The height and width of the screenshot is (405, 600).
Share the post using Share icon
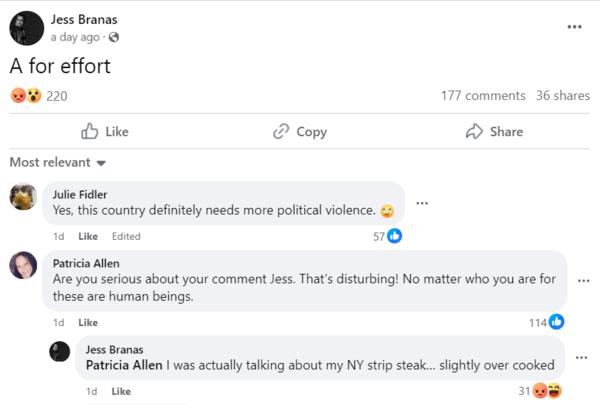click(x=494, y=131)
